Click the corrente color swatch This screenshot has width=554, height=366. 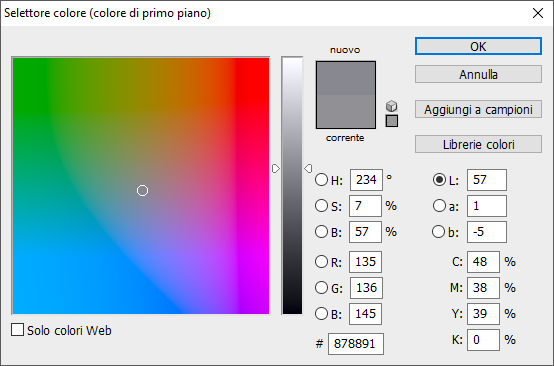[346, 111]
